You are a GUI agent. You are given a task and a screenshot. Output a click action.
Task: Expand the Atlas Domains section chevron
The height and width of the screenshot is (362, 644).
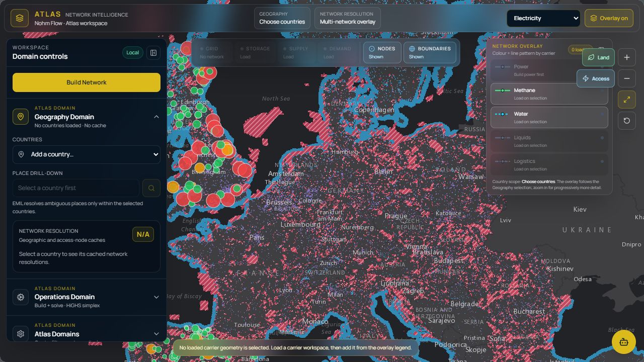tap(156, 334)
